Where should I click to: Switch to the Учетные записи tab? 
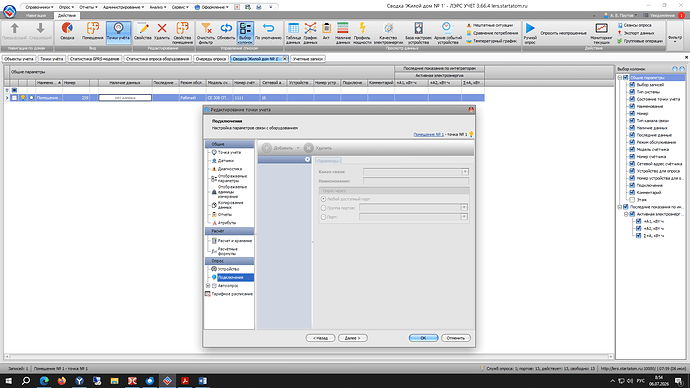pyautogui.click(x=308, y=59)
